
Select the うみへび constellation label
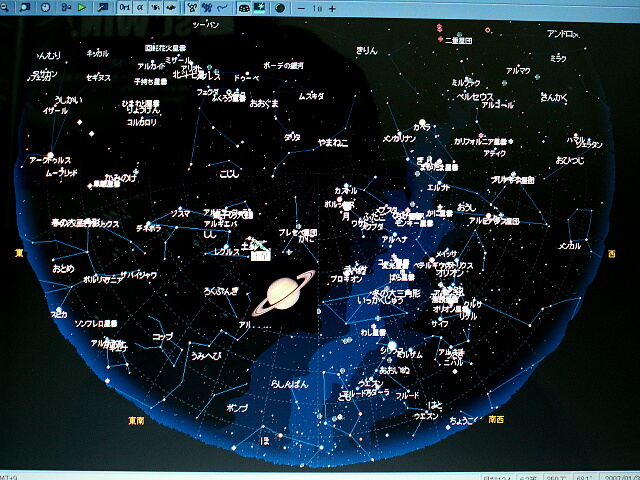click(206, 356)
